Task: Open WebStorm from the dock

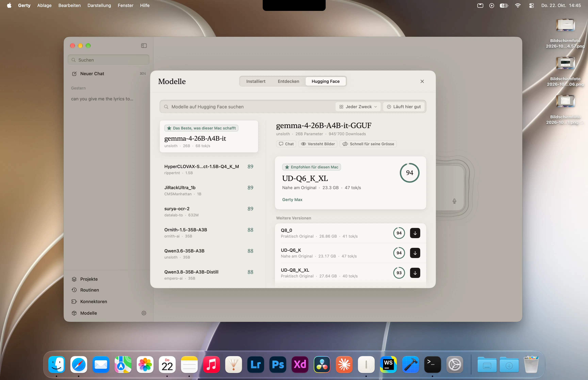Action: pos(388,365)
